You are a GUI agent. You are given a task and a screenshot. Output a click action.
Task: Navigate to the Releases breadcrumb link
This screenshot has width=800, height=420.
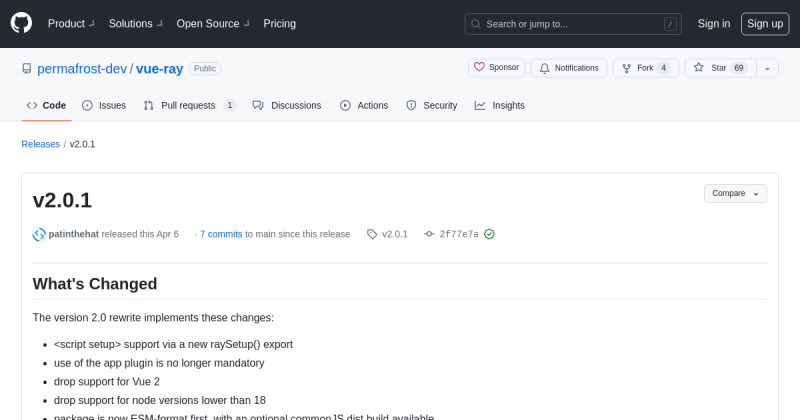tap(40, 144)
